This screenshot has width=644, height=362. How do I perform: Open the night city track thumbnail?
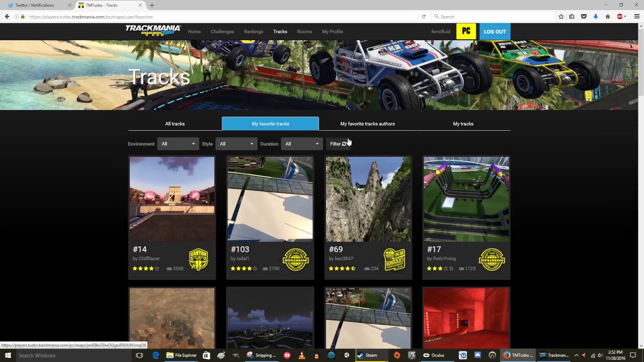270,318
